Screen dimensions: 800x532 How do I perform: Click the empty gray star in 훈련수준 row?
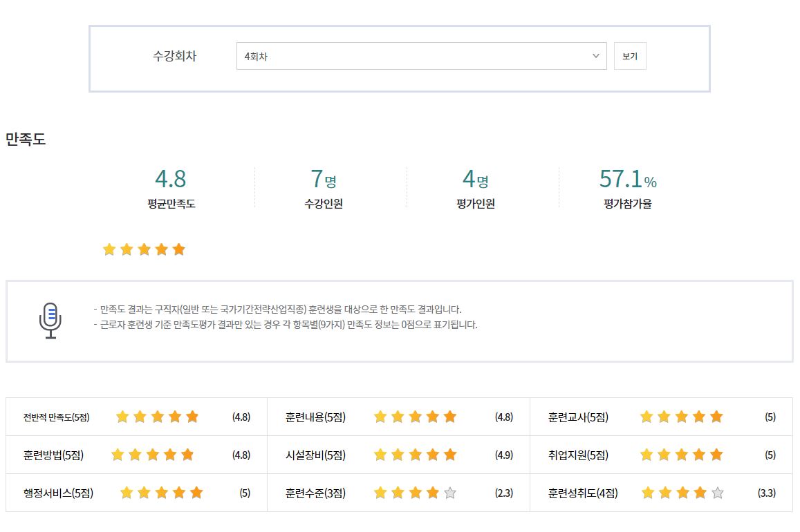[x=450, y=493]
